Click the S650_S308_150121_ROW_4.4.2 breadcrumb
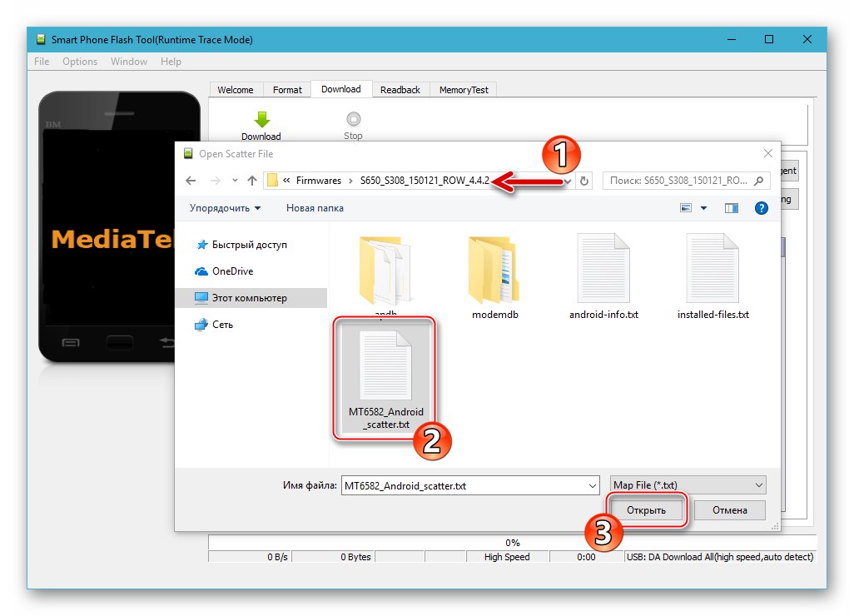This screenshot has height=616, width=854. 425,181
